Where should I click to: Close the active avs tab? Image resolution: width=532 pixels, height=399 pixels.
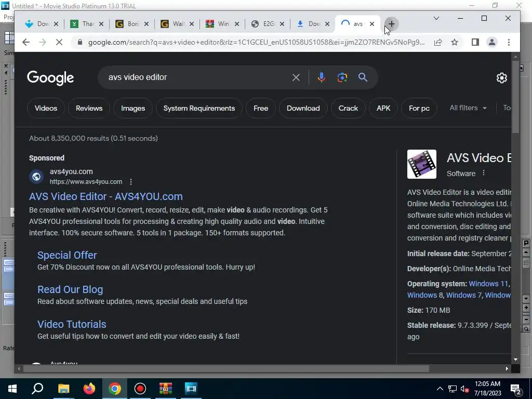pyautogui.click(x=372, y=24)
